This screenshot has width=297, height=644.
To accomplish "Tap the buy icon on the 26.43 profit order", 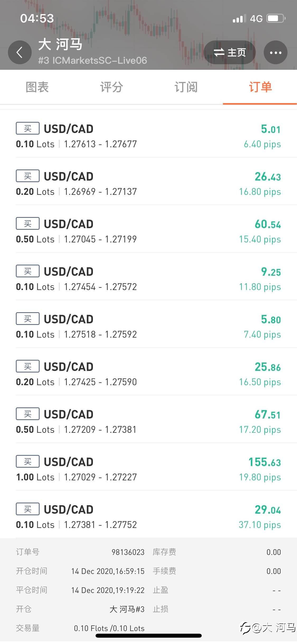I will (28, 176).
